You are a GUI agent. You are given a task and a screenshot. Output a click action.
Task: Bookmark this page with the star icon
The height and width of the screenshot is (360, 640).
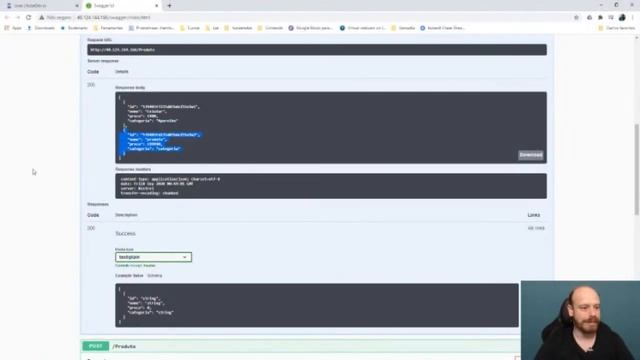click(x=576, y=18)
